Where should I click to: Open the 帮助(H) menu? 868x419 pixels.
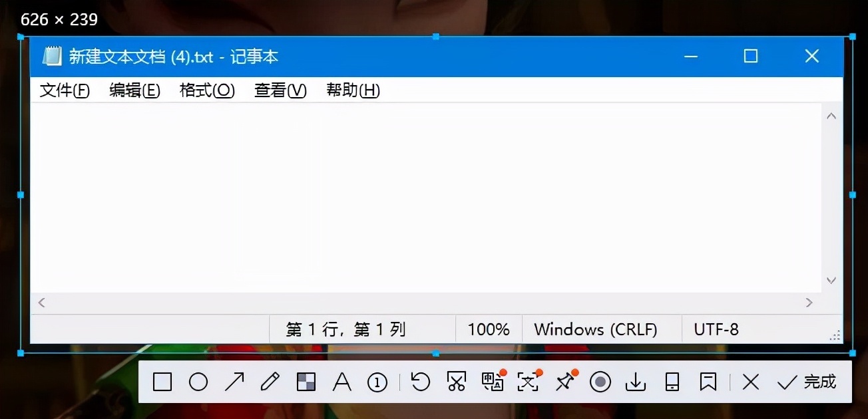coord(353,90)
